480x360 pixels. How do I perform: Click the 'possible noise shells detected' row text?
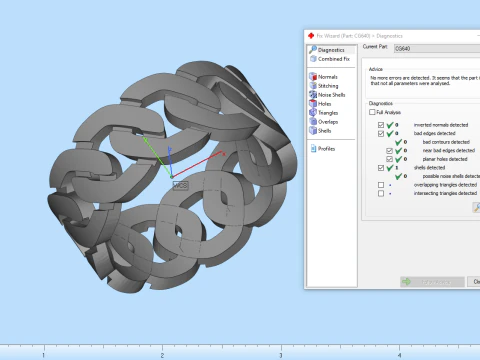tap(451, 176)
